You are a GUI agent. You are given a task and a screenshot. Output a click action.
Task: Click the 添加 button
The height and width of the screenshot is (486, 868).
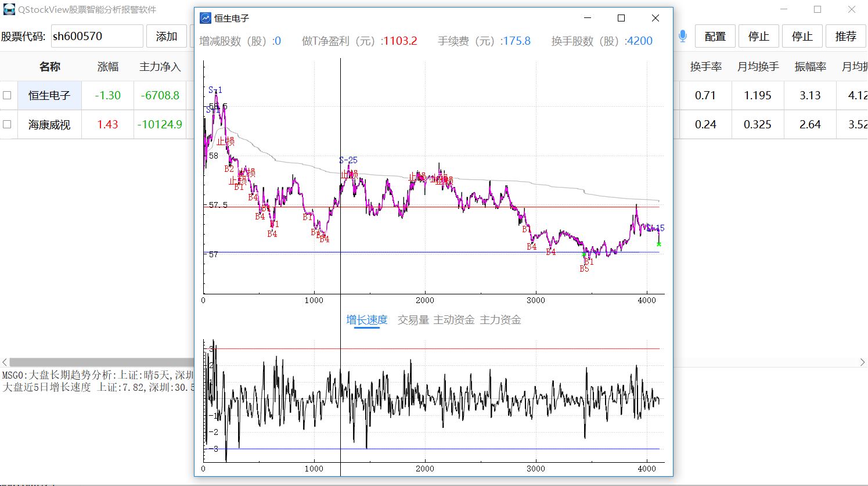click(167, 36)
